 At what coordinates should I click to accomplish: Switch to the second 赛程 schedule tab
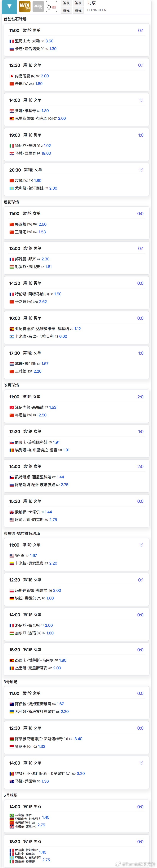tap(78, 10)
